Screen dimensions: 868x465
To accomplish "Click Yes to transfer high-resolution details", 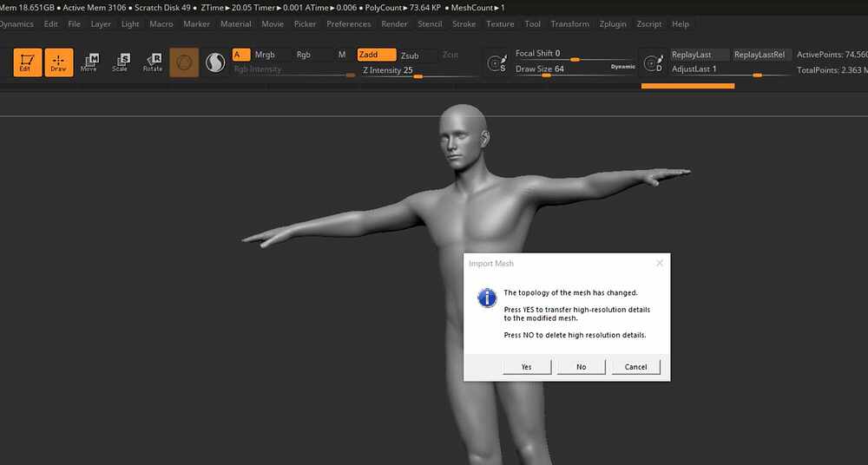I will (527, 366).
